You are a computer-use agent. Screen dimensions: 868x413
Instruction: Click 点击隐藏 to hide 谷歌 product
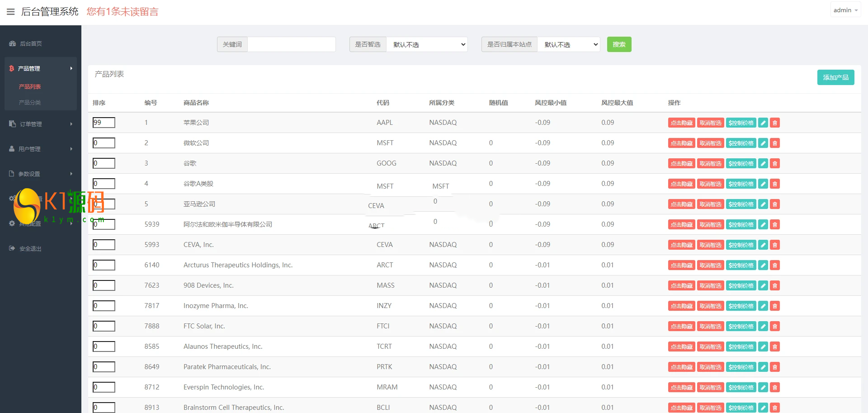click(x=681, y=164)
